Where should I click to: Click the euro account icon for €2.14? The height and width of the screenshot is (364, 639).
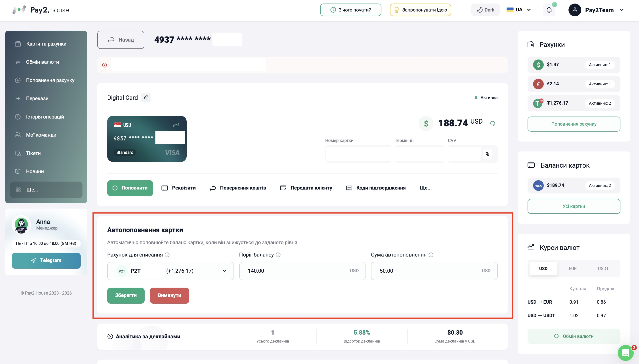click(538, 84)
